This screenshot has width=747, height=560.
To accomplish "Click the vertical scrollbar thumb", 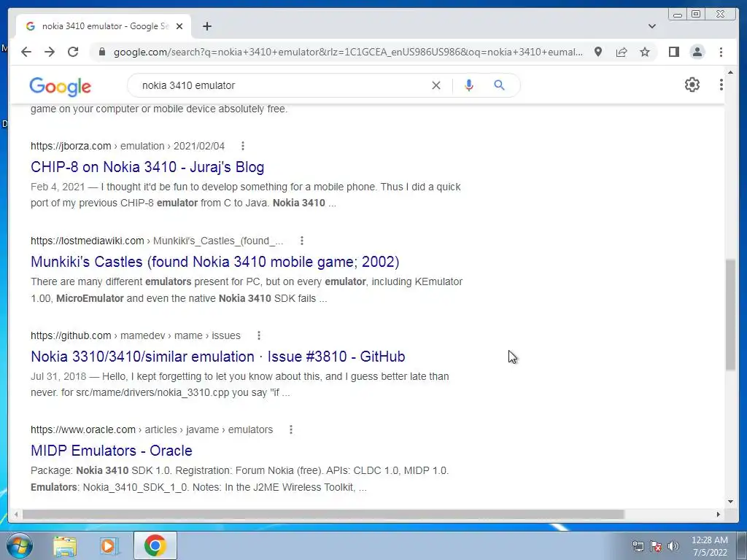I will [730, 314].
